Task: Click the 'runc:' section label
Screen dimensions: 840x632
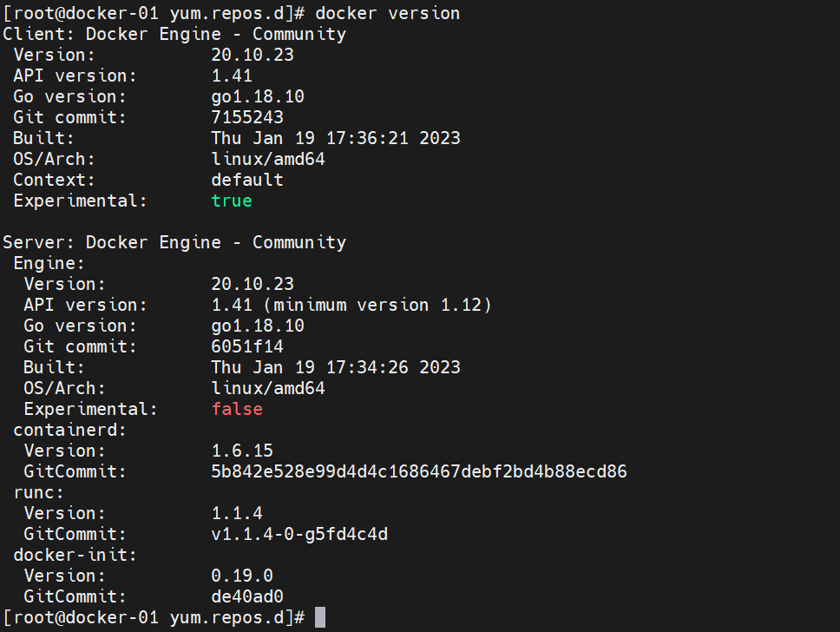Action: [x=38, y=492]
